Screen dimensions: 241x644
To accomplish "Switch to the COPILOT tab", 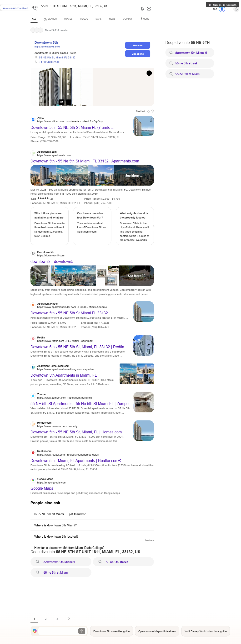I will [x=127, y=19].
